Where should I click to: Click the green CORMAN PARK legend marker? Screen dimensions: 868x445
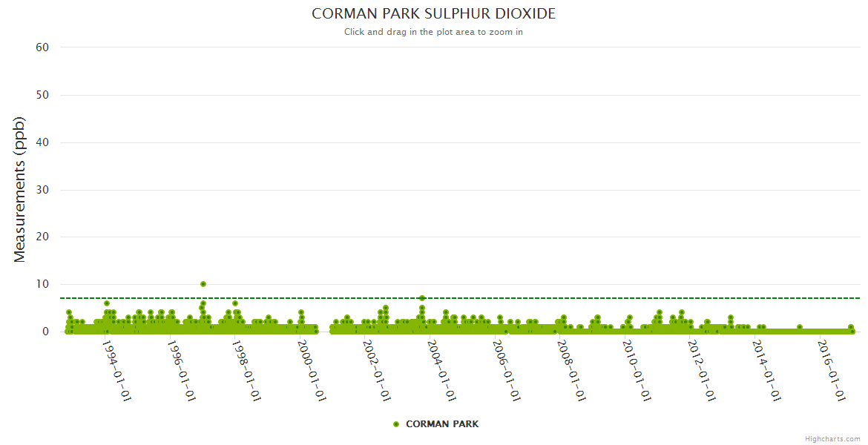point(396,424)
